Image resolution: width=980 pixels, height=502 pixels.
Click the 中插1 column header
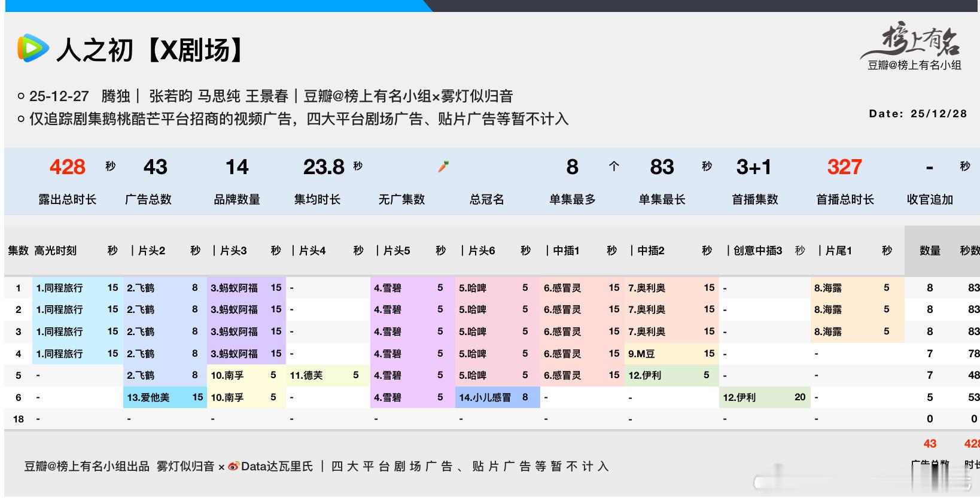[x=566, y=251]
